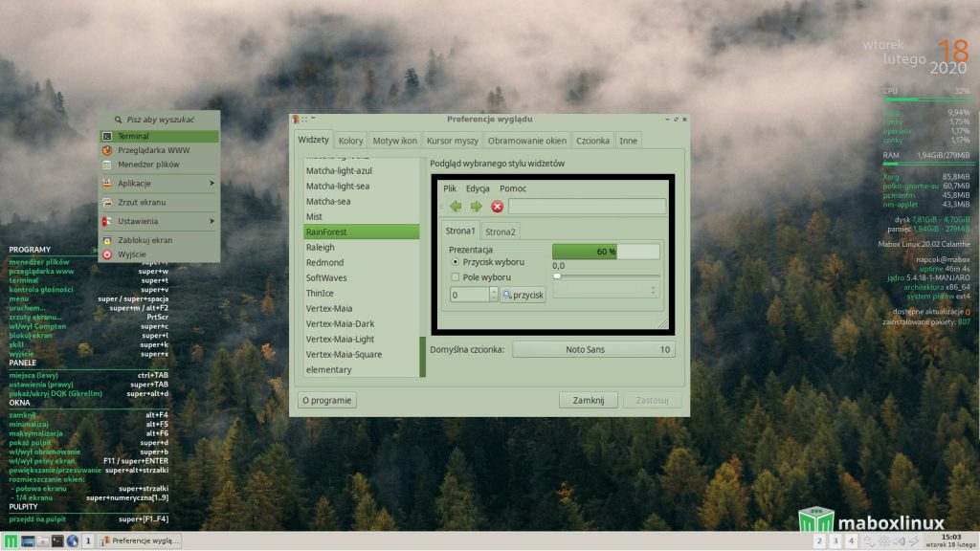Image resolution: width=980 pixels, height=551 pixels.
Task: Switch to the 'Motyw ikon' tab
Action: (394, 141)
